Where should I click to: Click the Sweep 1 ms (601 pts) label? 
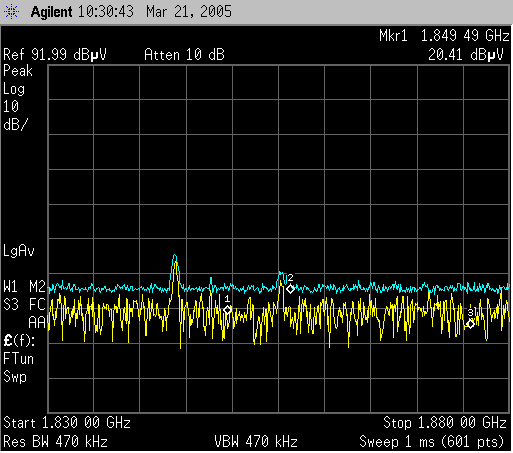point(431,442)
